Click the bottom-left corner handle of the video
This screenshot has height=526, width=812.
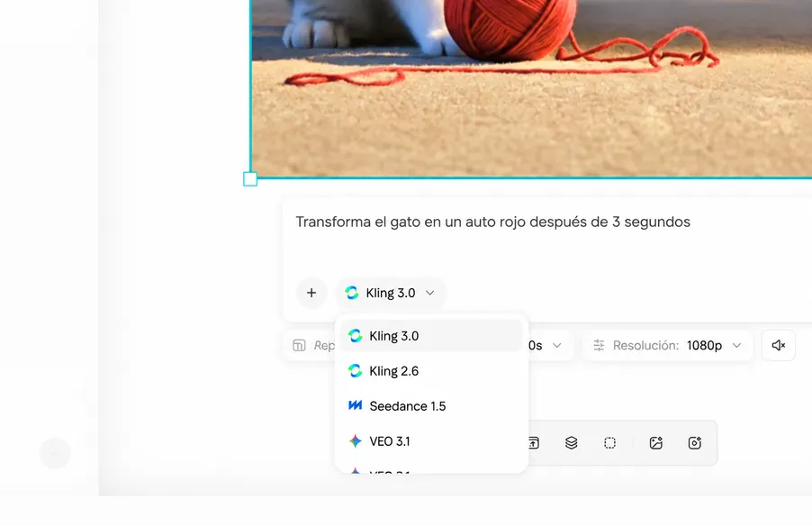[250, 179]
